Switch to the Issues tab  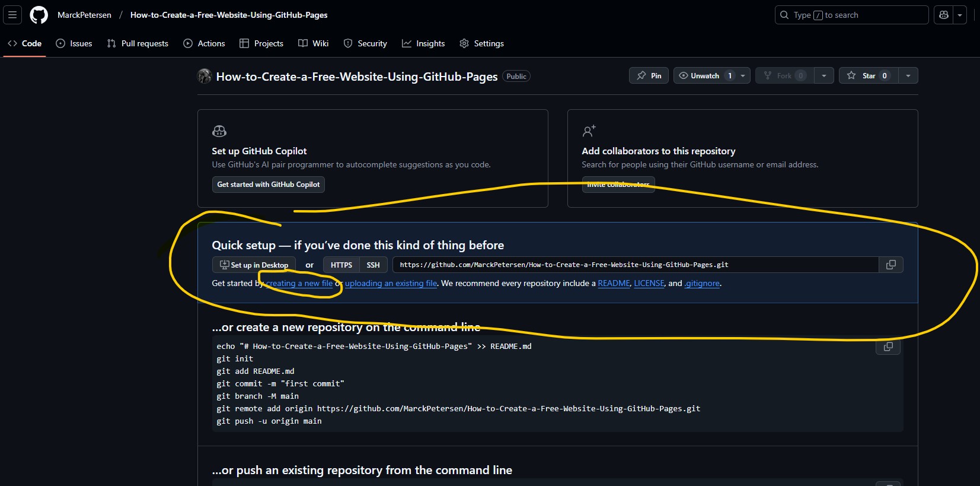(74, 43)
